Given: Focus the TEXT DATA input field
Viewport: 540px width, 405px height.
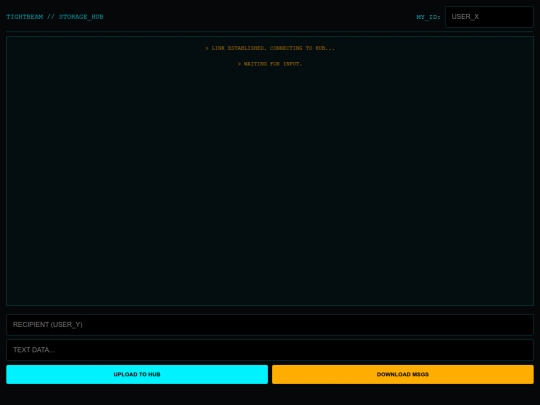Looking at the screenshot, I should coord(270,350).
